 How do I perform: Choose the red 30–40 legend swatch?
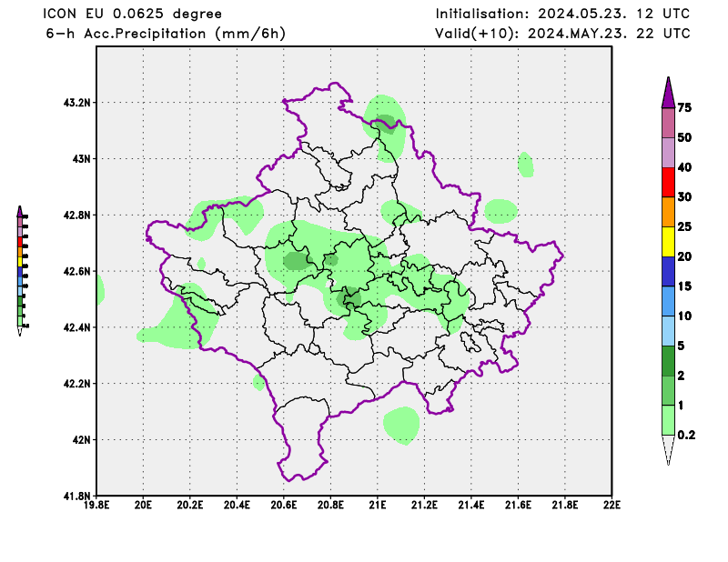[x=668, y=183]
